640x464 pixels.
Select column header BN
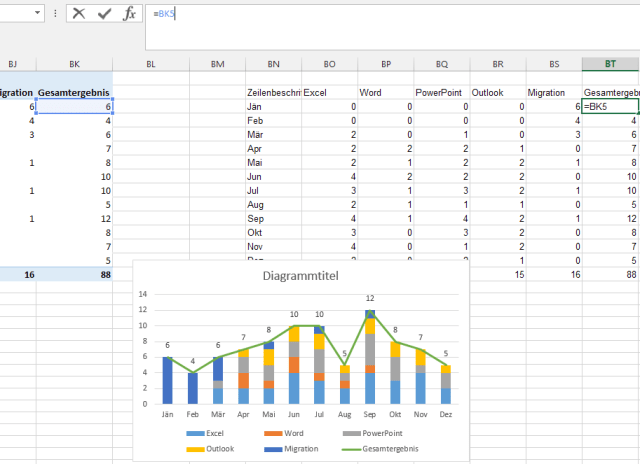point(273,64)
